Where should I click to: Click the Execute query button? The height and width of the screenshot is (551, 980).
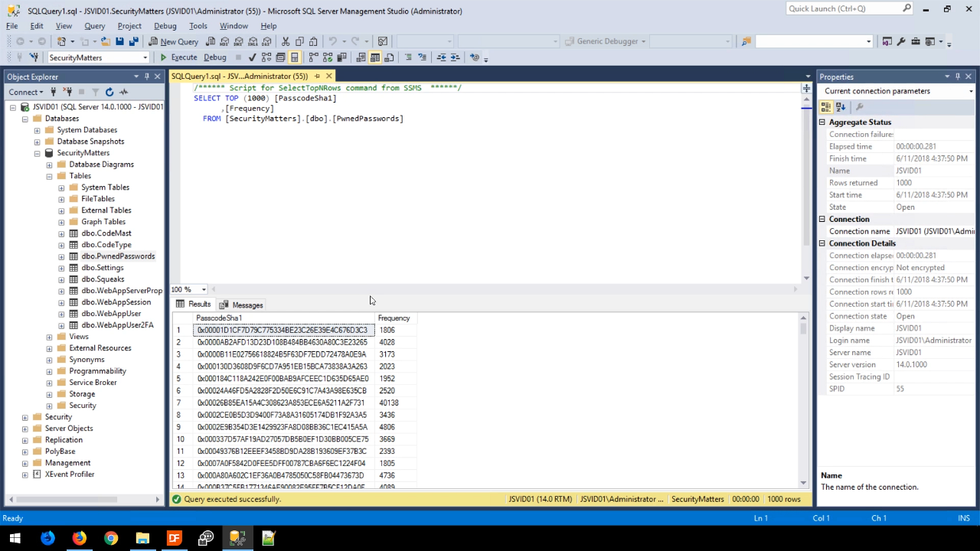pos(178,57)
